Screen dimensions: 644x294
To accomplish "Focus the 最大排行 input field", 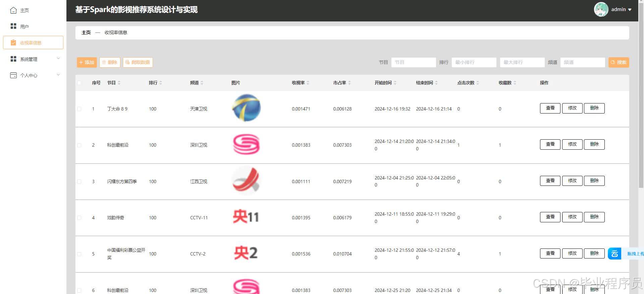I will click(x=522, y=62).
